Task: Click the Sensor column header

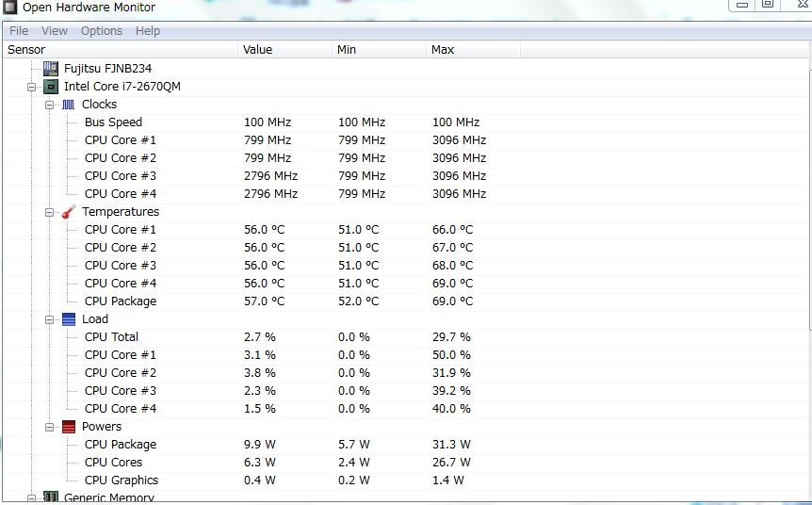Action: pyautogui.click(x=121, y=50)
